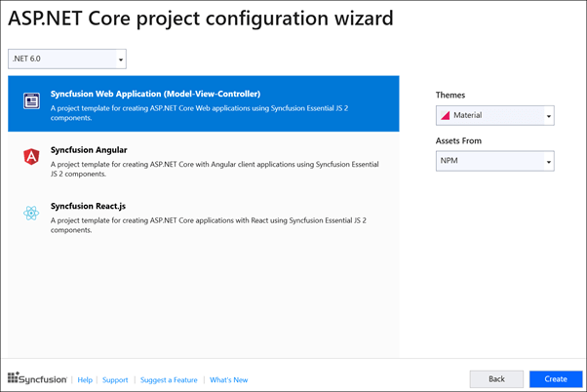Select the Syncfusion Angular template title

89,150
